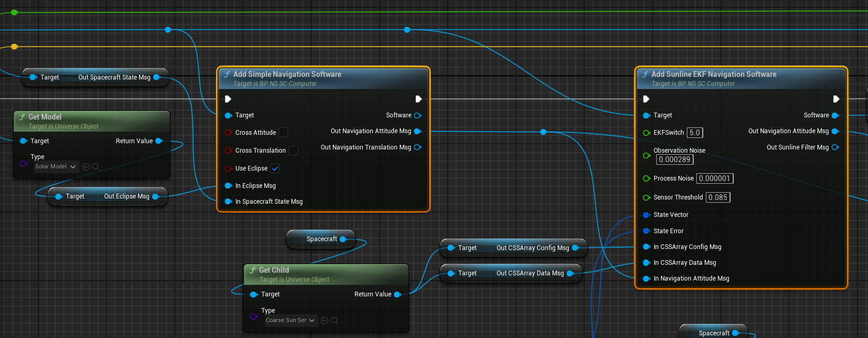Click input execution pin on Add Simple Navigation Software
The width and height of the screenshot is (868, 338).
click(228, 99)
